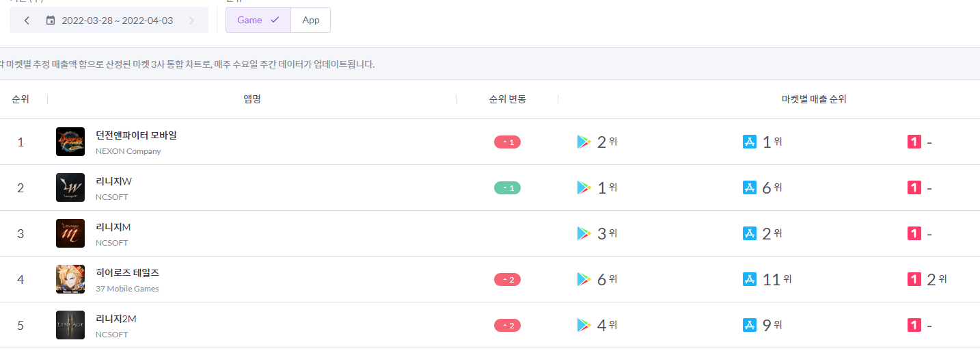Screen dimensions: 980x351
Task: Click the 마켓별 매출 순위 column header
Action: coord(814,99)
